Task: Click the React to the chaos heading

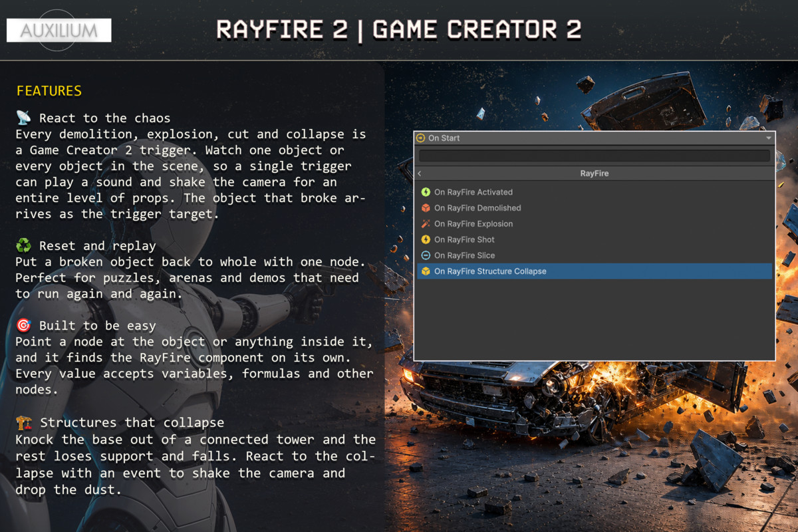Action: [x=104, y=118]
